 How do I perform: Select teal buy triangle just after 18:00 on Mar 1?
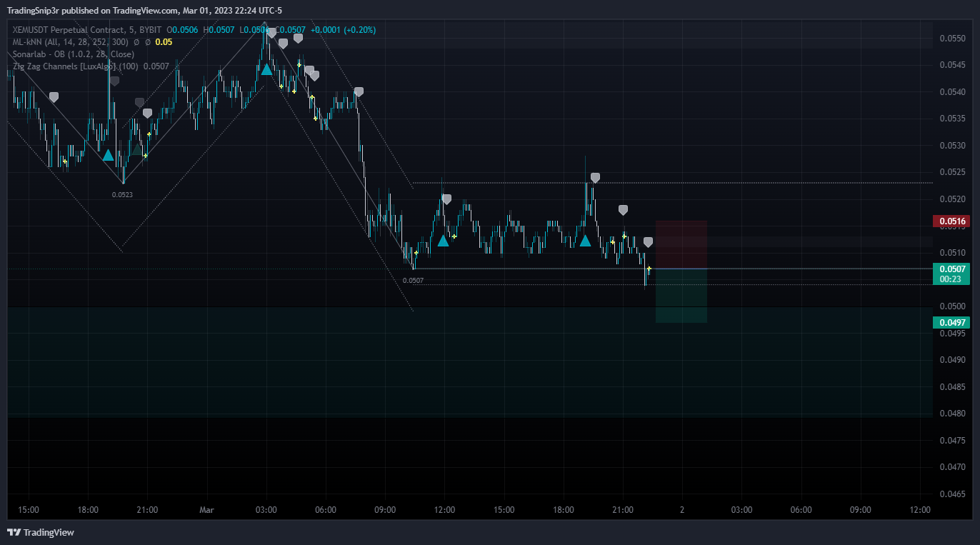pos(585,241)
